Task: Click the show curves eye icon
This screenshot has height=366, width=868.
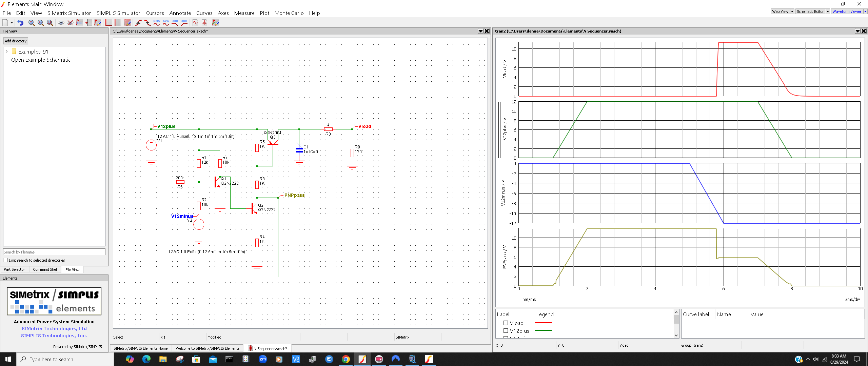Action: point(61,23)
